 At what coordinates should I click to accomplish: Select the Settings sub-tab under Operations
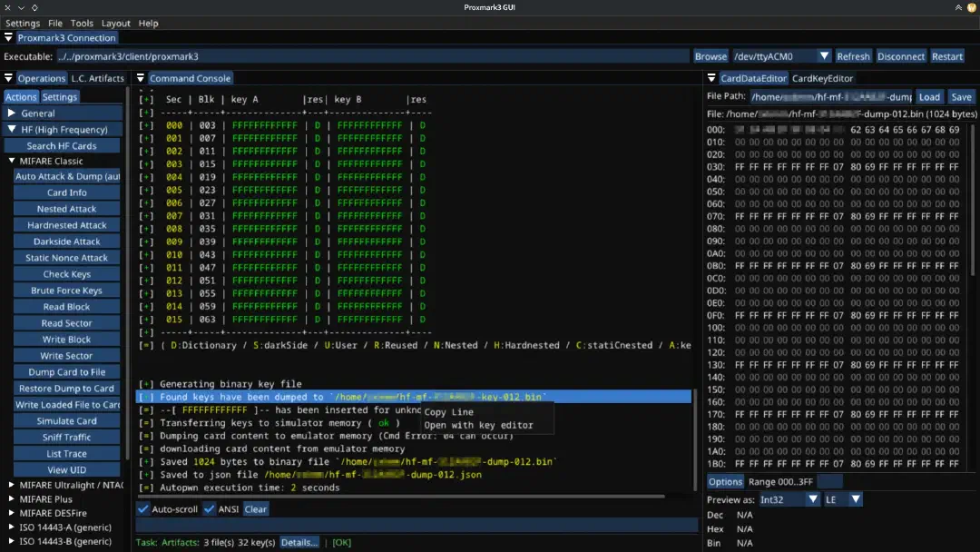59,97
